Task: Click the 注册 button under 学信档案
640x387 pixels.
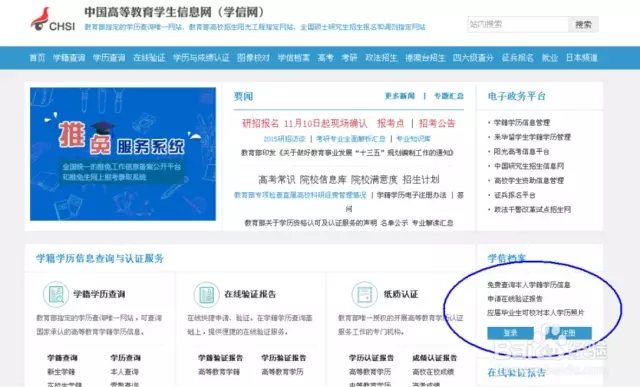Action: [x=569, y=333]
